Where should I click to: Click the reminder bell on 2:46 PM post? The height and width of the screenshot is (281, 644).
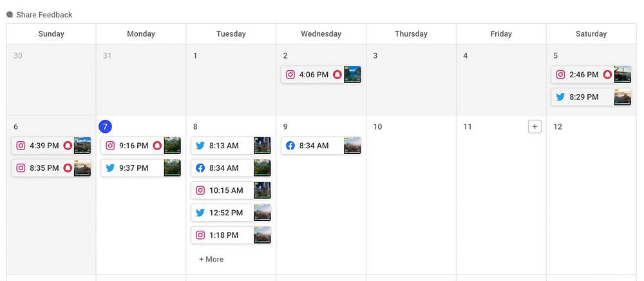[x=607, y=75]
